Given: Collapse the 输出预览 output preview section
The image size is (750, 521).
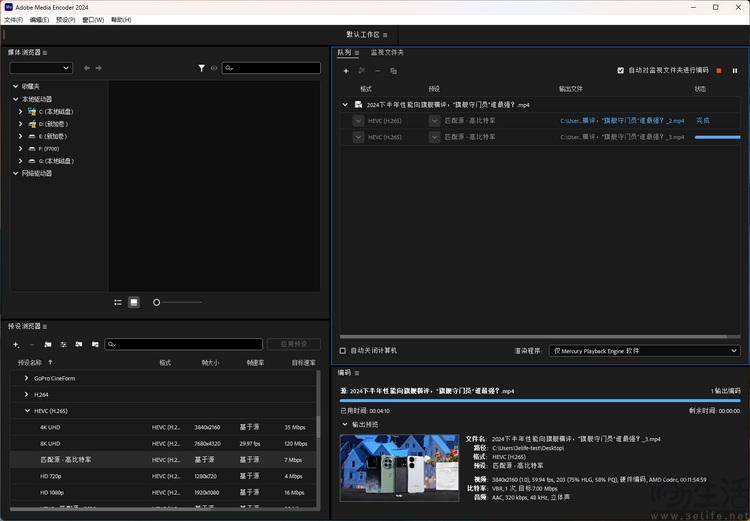Looking at the screenshot, I should [x=345, y=424].
